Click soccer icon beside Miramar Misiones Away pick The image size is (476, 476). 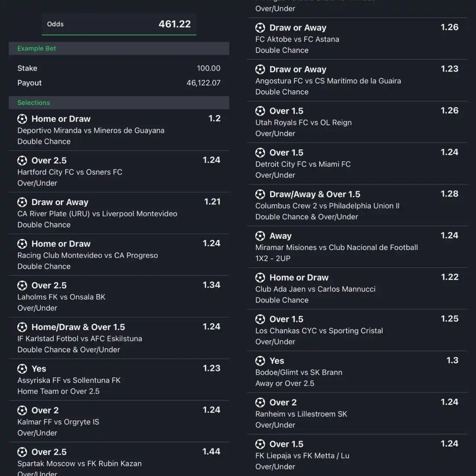(260, 236)
